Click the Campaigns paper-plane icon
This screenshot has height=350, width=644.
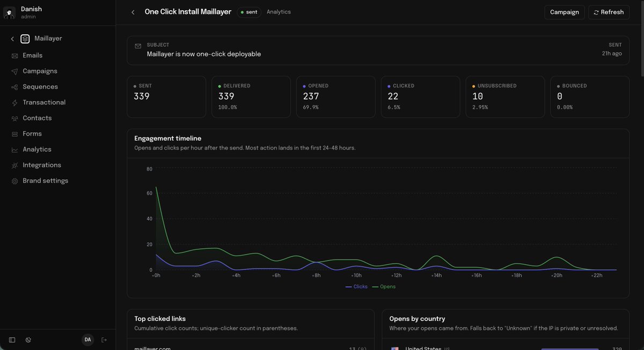point(14,71)
